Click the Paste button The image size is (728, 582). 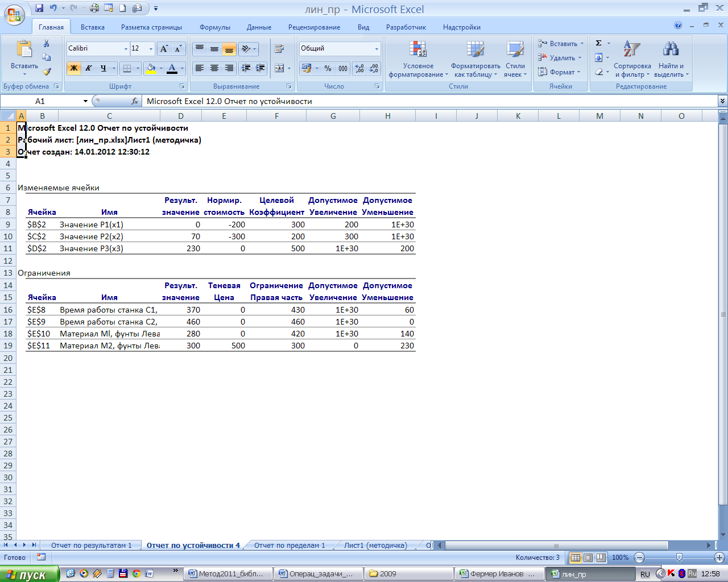(24, 57)
